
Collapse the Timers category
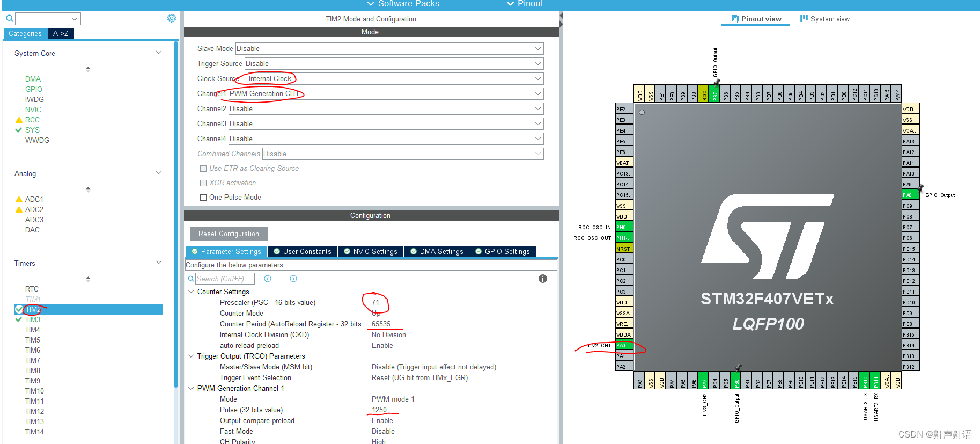[x=159, y=263]
